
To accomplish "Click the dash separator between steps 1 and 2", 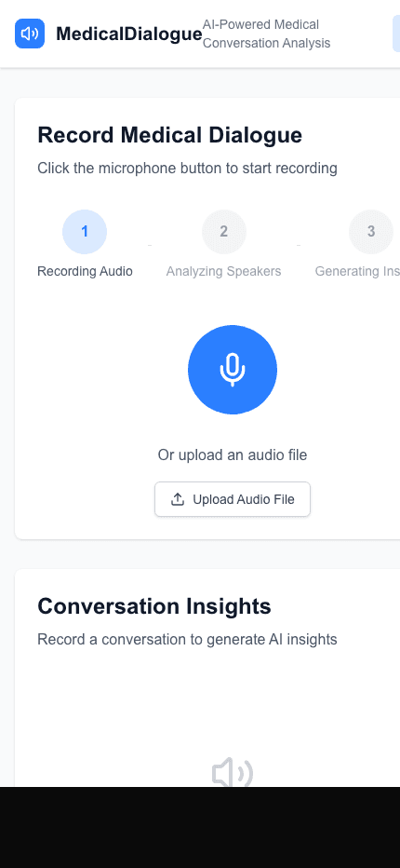I will pos(150,245).
